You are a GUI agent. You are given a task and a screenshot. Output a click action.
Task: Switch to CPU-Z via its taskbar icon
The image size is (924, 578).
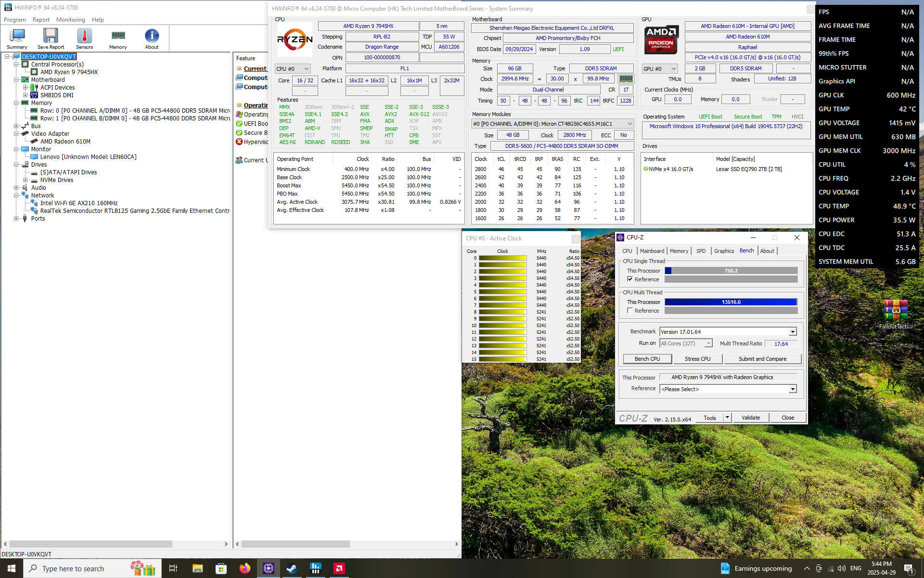tap(268, 568)
